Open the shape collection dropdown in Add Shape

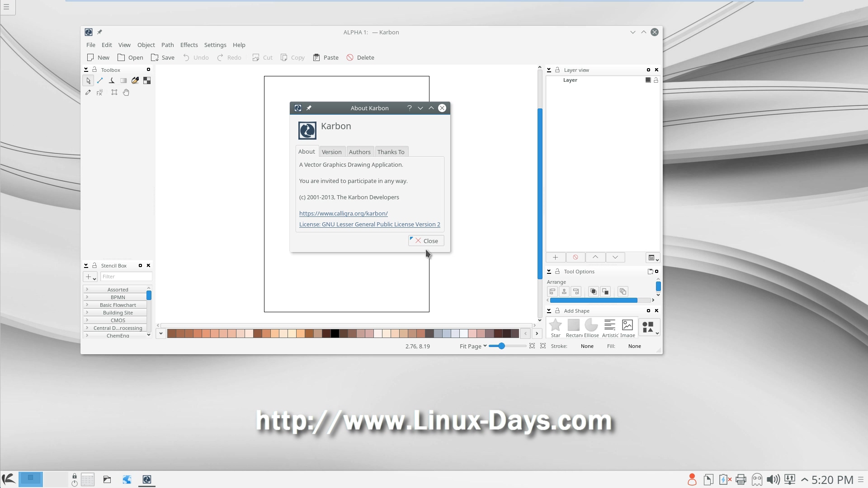(649, 327)
